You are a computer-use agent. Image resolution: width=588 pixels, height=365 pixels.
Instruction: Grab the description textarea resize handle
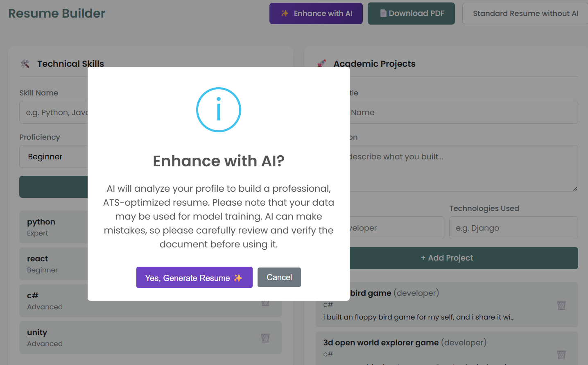click(575, 189)
